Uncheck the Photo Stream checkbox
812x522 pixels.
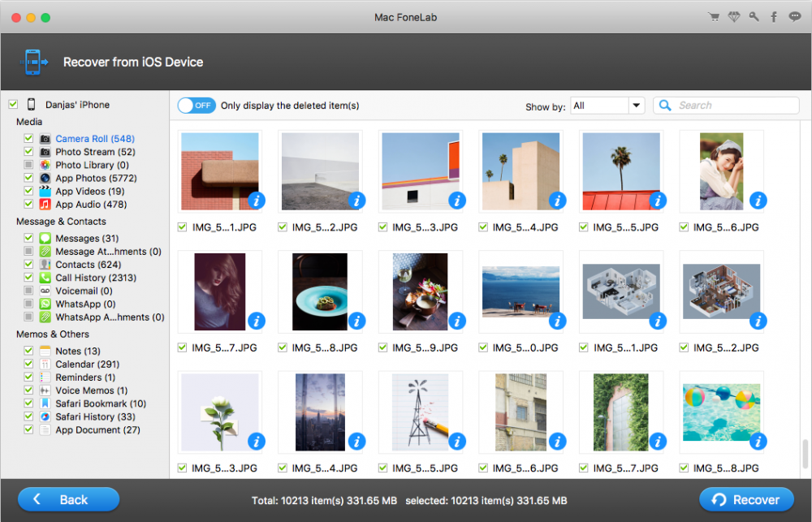[x=29, y=152]
